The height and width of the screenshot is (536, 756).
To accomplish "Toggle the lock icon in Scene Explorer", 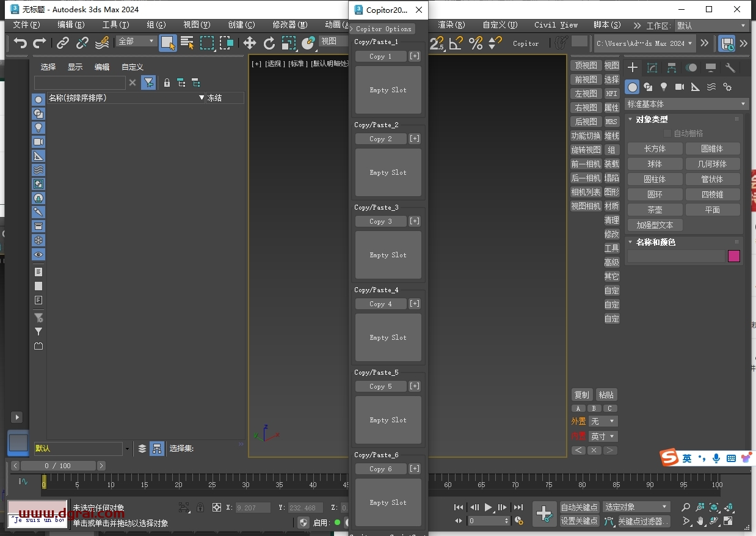I will (167, 83).
